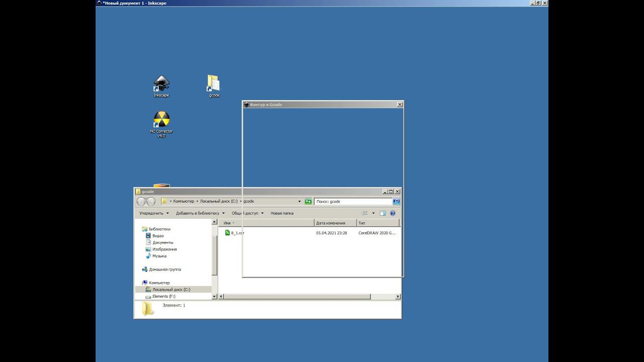
Task: Restore down the Inkscape main window
Action: tap(538, 3)
